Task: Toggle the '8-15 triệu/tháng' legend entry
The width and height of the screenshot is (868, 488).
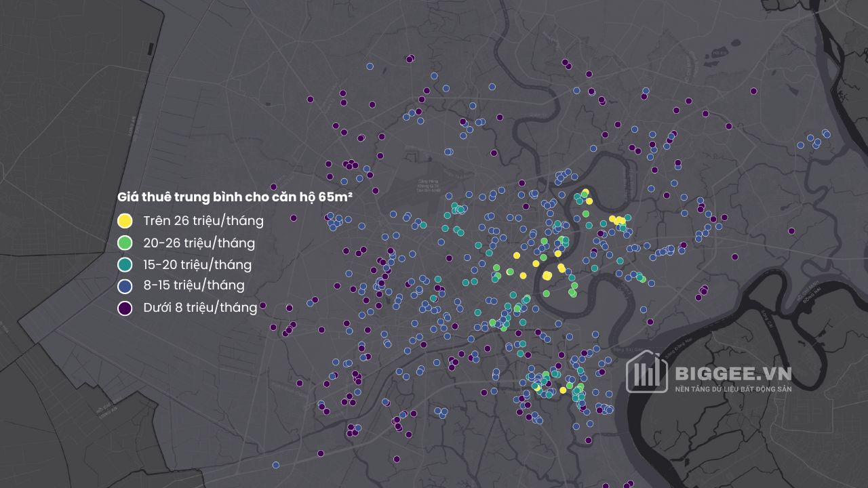Action: coord(194,285)
